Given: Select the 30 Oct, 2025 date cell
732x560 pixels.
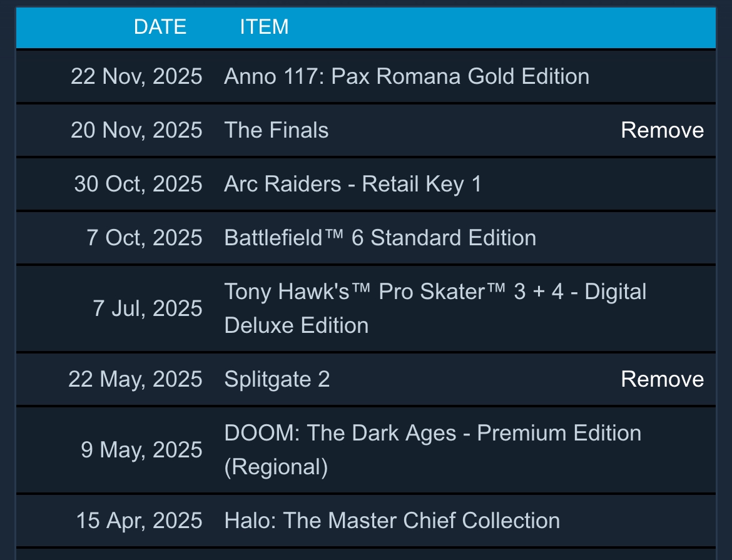Looking at the screenshot, I should [x=138, y=184].
